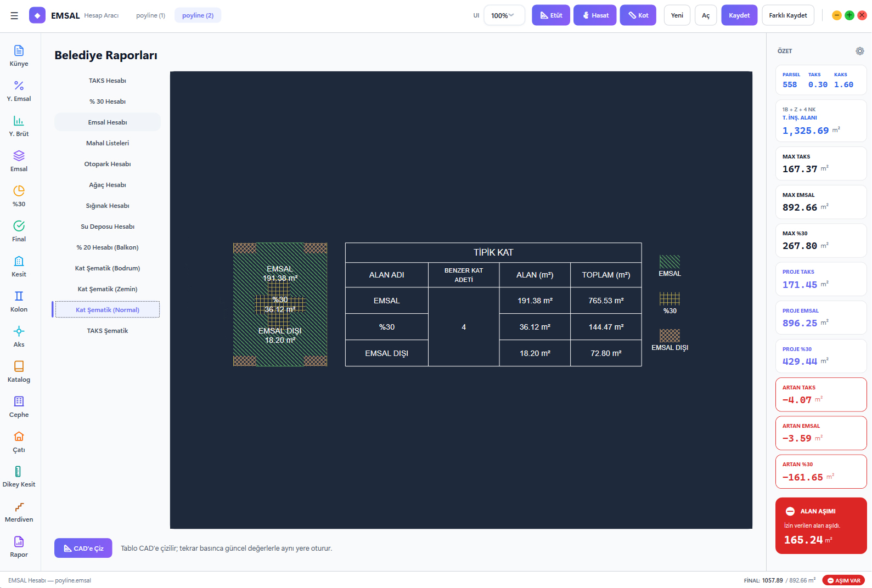Expand the 100% zoom dropdown
Screen dimensions: 872x588
point(504,15)
